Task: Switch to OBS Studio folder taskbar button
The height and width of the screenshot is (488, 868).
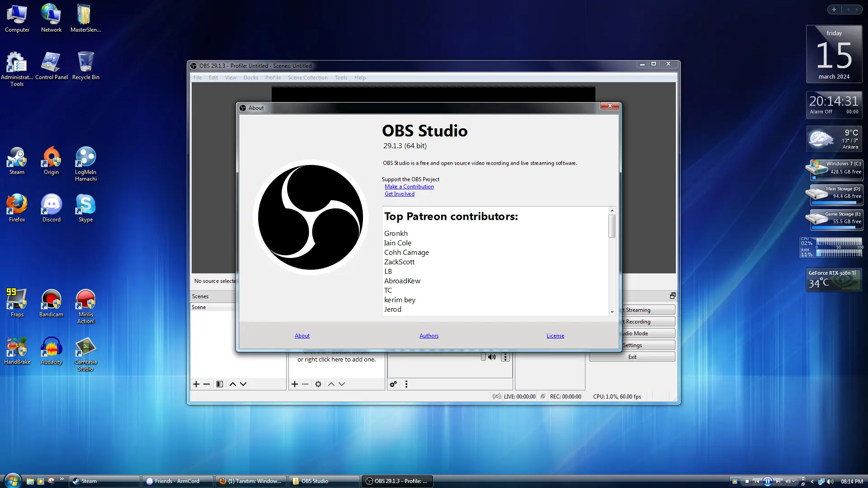Action: coord(324,481)
